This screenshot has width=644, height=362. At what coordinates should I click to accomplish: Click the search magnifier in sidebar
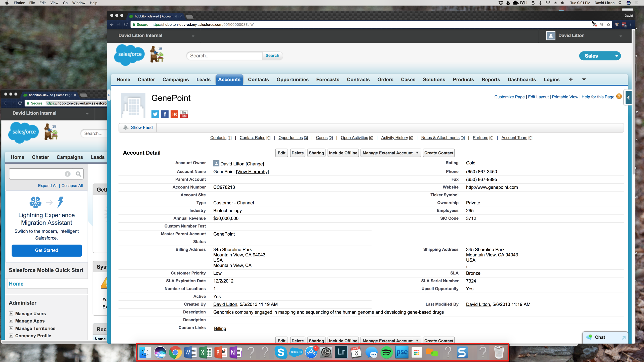coord(78,174)
